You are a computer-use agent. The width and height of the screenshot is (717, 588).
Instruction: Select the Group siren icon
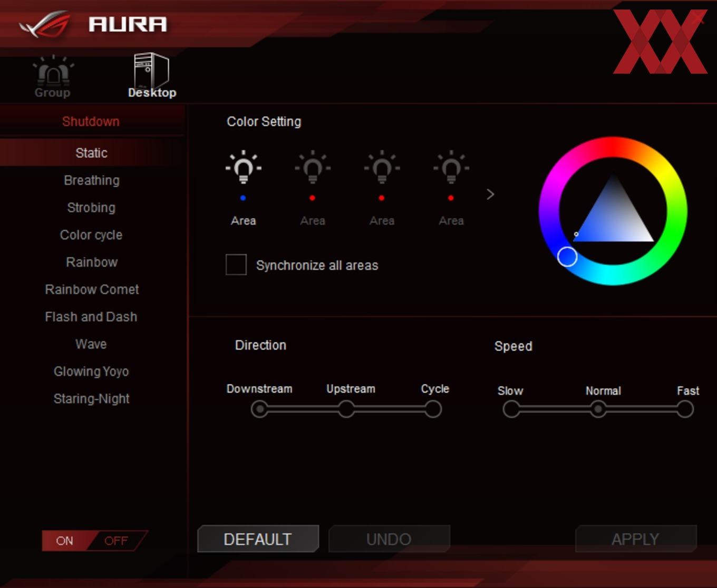(53, 71)
